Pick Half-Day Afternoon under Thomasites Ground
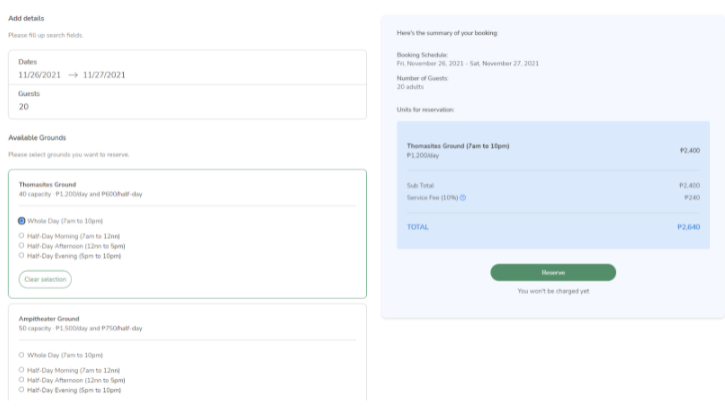Screen dimensions: 725x416 [22, 246]
